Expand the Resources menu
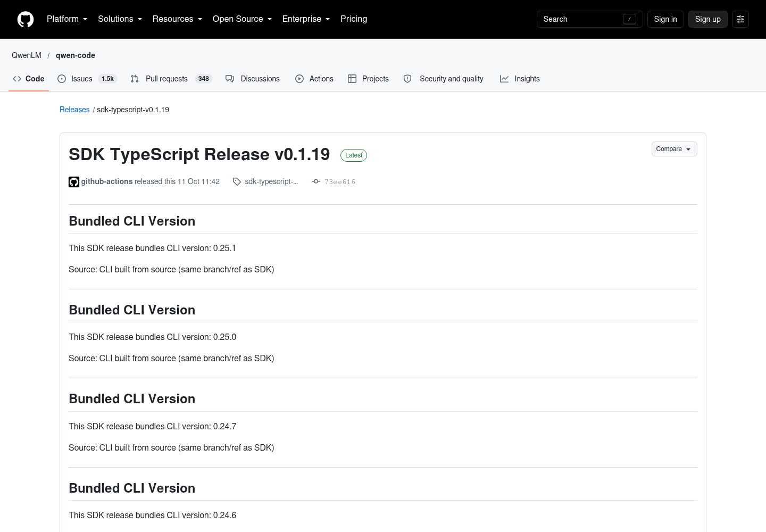This screenshot has width=766, height=532. point(177,19)
